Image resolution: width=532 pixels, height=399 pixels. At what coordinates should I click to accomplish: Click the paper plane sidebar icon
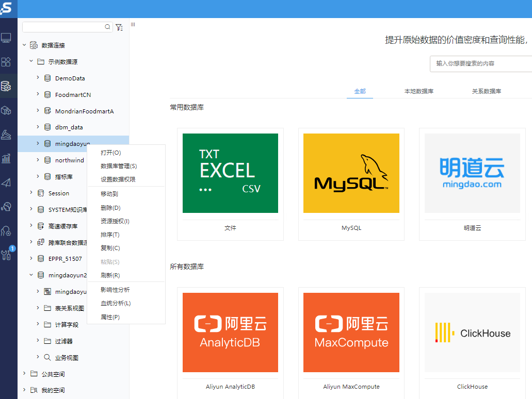(x=6, y=182)
